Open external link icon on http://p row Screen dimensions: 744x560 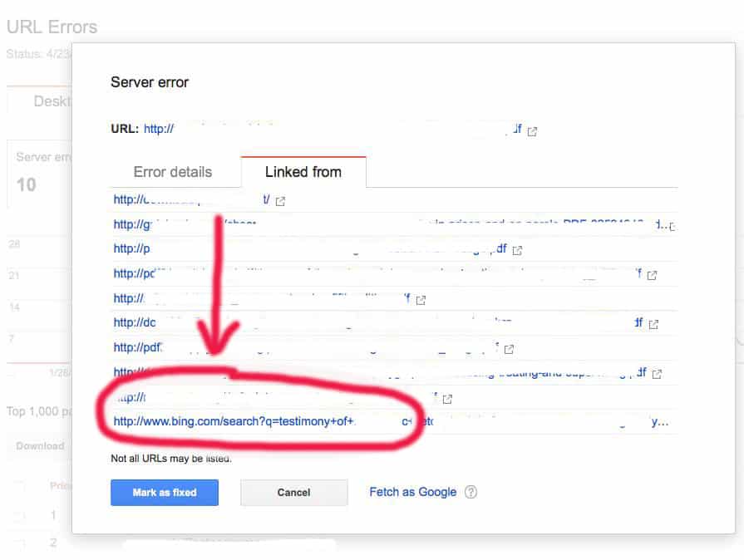point(517,250)
